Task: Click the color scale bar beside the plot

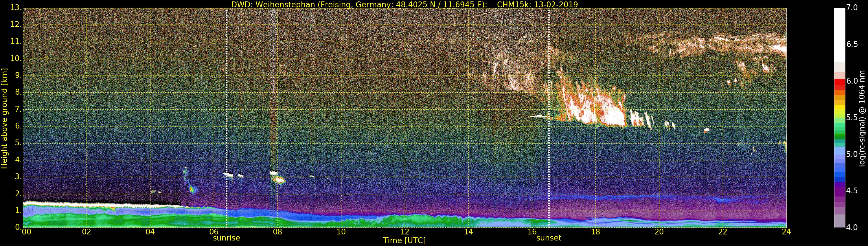Action: pos(839,118)
